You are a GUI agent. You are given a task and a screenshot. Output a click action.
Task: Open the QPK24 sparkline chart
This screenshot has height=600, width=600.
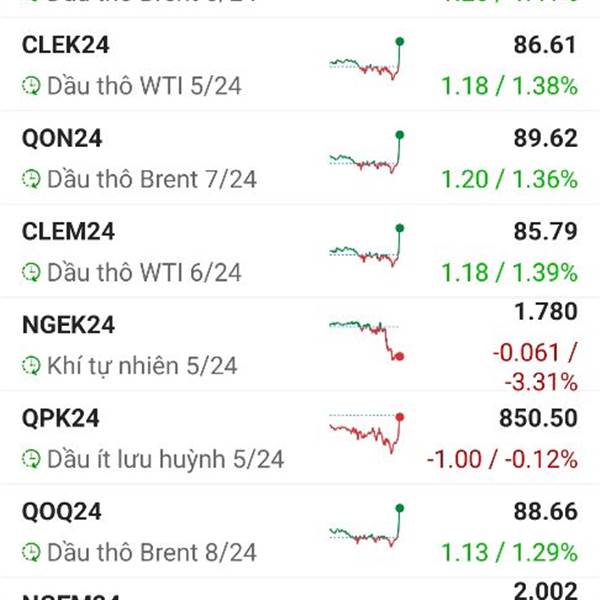(367, 433)
